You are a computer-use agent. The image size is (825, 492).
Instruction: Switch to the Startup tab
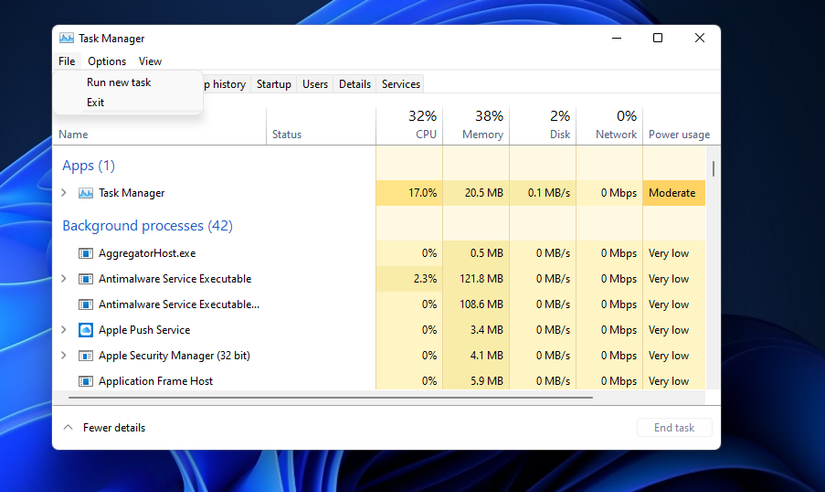(274, 84)
